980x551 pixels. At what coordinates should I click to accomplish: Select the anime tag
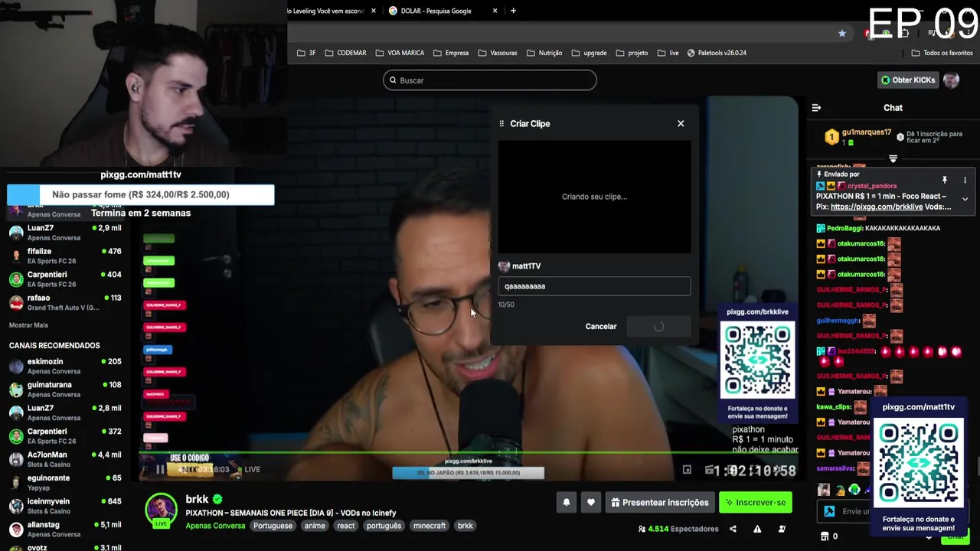click(315, 526)
